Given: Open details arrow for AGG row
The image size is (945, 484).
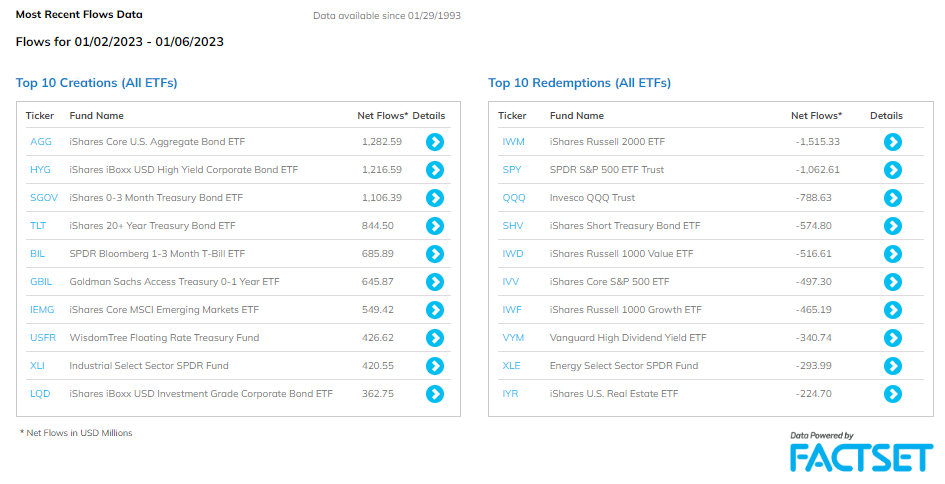Looking at the screenshot, I should click(x=435, y=142).
